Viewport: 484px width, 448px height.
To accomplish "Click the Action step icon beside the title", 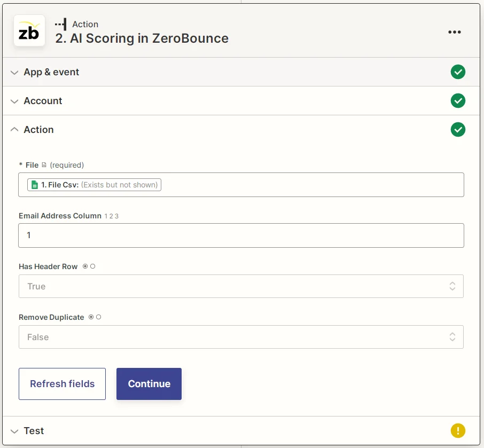I will pos(60,23).
